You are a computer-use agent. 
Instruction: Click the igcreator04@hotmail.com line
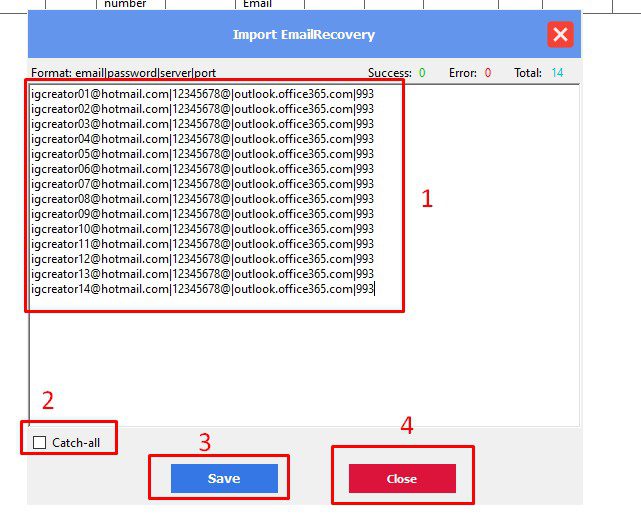tap(202, 139)
